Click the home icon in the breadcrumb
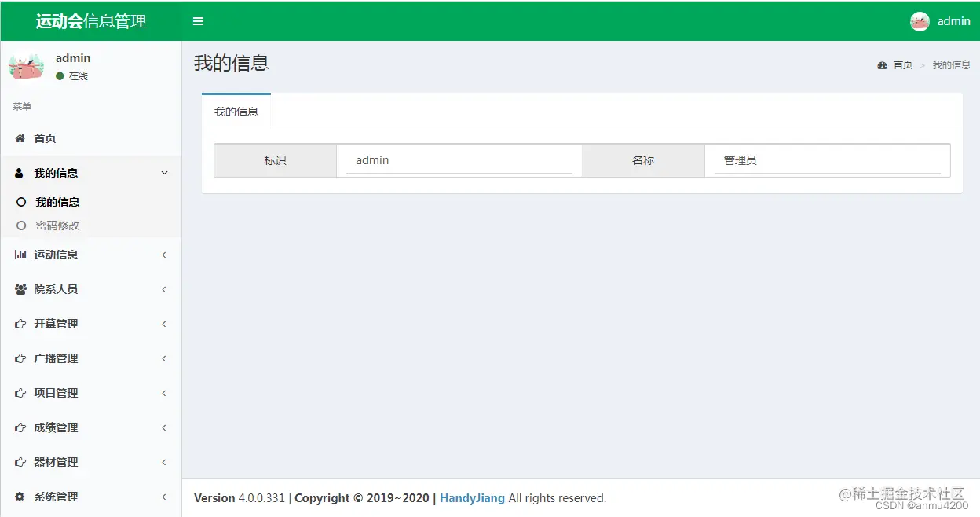980x517 pixels. click(x=882, y=64)
